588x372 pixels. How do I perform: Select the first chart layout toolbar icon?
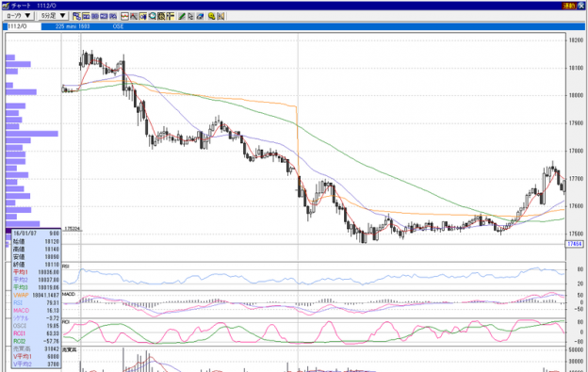(76, 16)
